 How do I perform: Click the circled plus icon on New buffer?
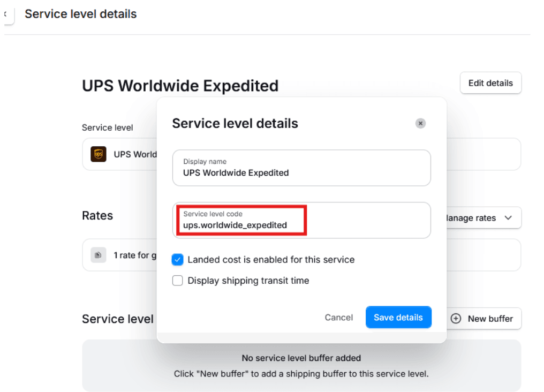click(x=456, y=319)
